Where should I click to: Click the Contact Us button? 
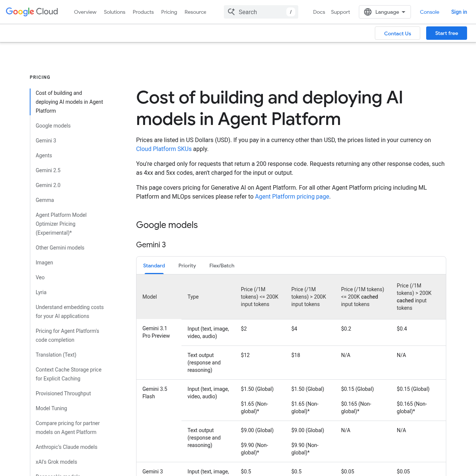click(398, 33)
